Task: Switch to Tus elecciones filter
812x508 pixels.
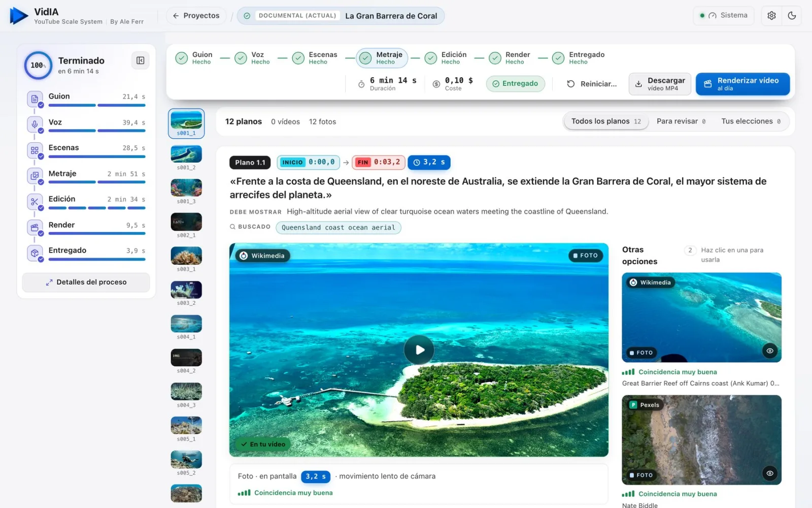Action: coord(751,121)
